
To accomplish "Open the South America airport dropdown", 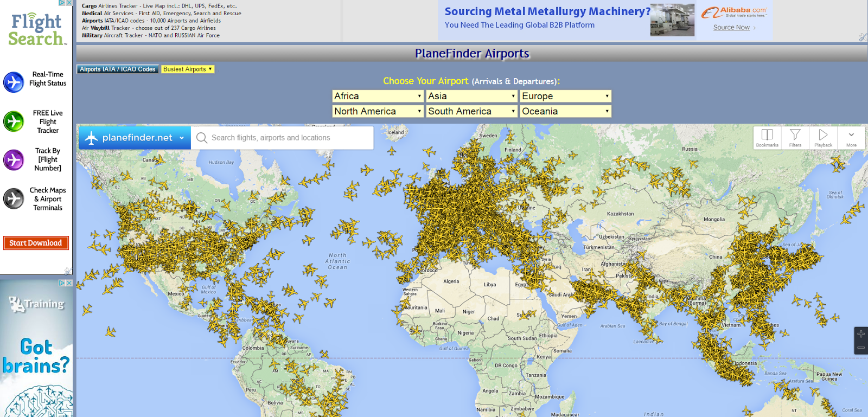I will coord(471,111).
